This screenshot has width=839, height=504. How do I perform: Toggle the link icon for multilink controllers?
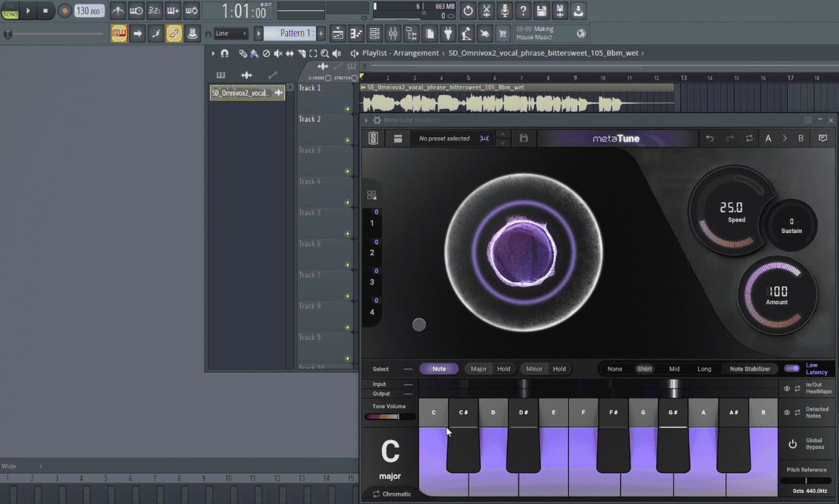pyautogui.click(x=174, y=33)
